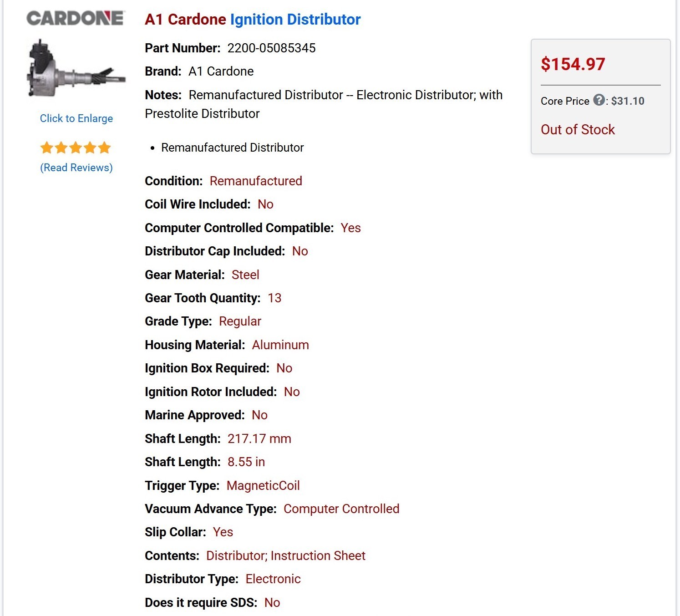Click the Aluminum housing material value
This screenshot has height=616, width=680.
tap(280, 345)
